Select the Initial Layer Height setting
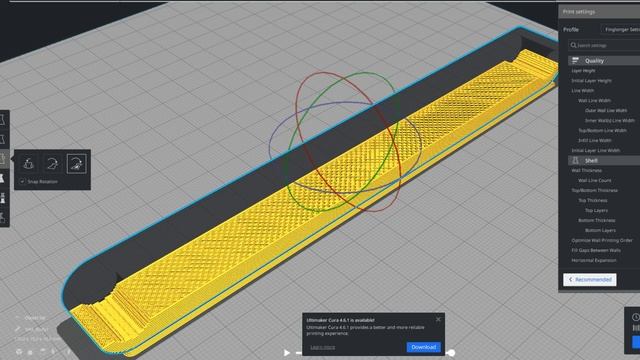Viewport: 640px width, 360px height. coord(591,81)
